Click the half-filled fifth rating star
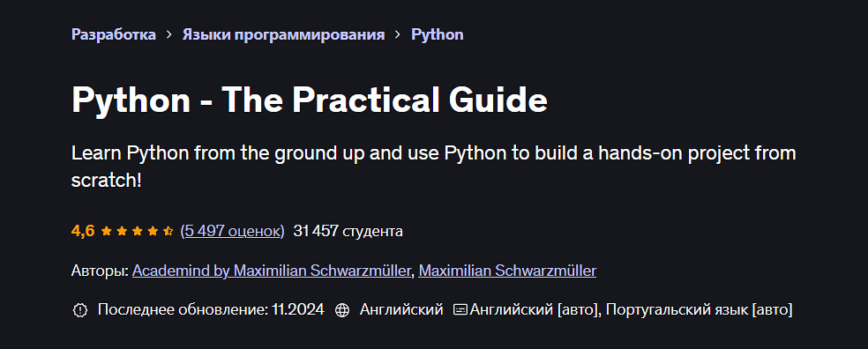This screenshot has height=349, width=868. (168, 231)
